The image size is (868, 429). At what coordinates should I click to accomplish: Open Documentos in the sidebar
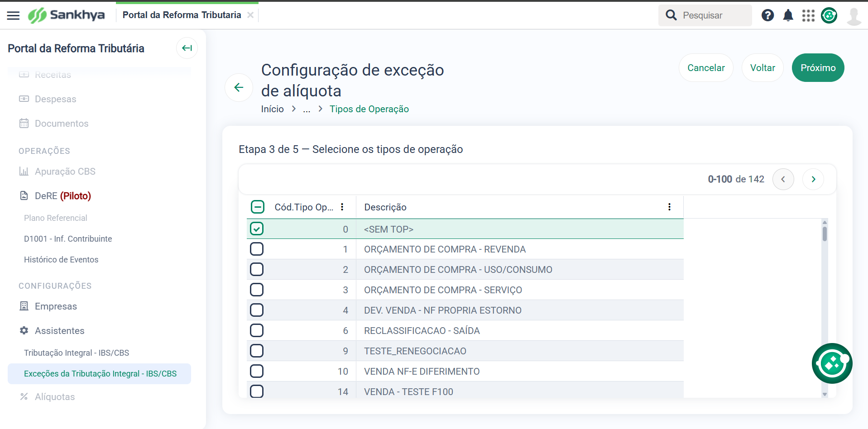(62, 124)
